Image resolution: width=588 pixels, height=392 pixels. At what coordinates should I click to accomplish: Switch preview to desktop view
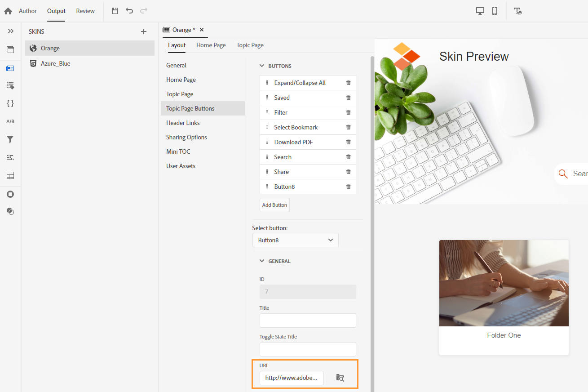point(480,11)
